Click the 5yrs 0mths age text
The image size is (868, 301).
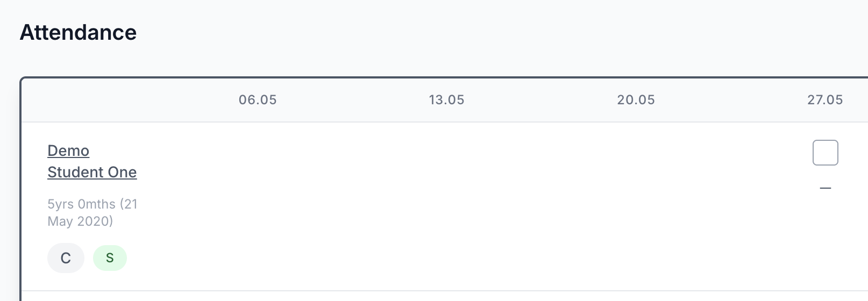click(x=81, y=204)
